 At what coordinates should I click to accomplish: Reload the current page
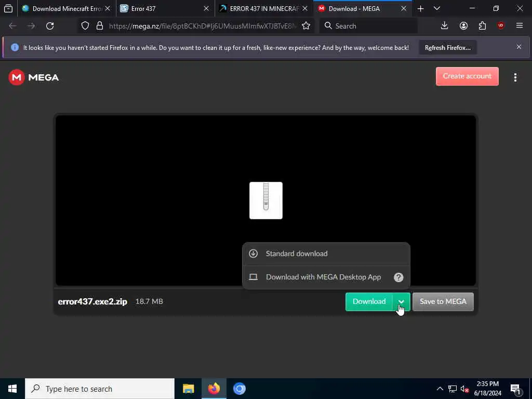pyautogui.click(x=50, y=26)
